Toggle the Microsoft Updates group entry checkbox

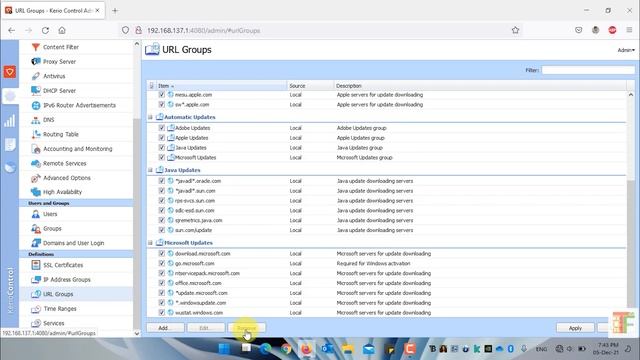pos(162,157)
